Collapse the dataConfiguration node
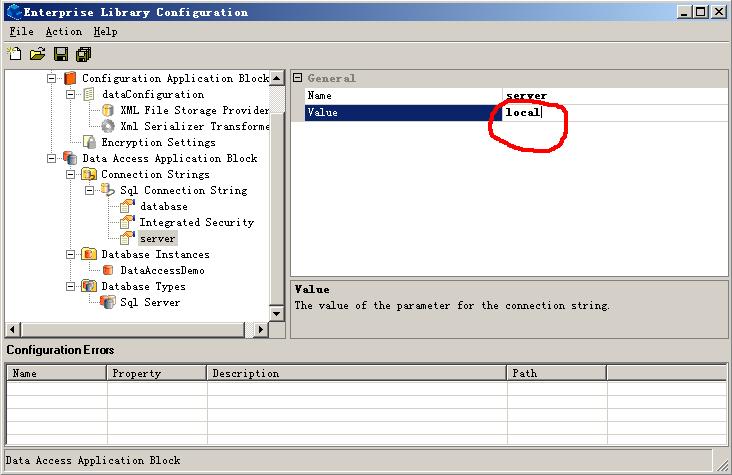This screenshot has height=475, width=732. click(70, 94)
